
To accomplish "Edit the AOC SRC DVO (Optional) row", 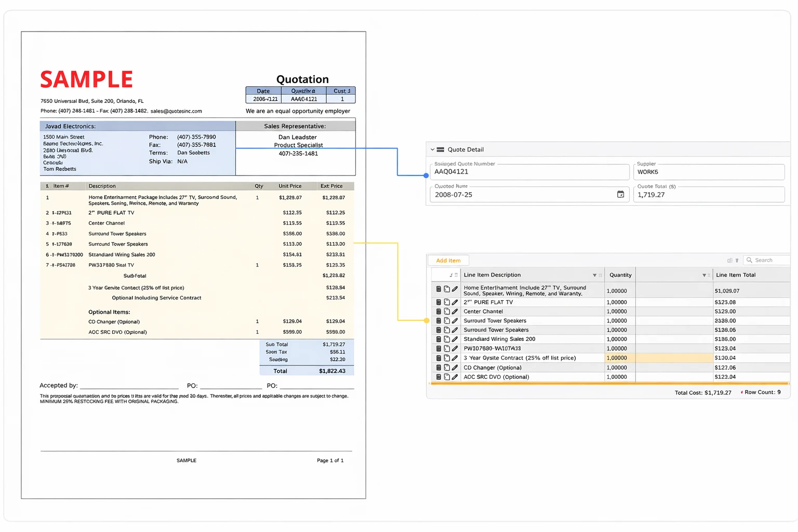I will [x=455, y=377].
